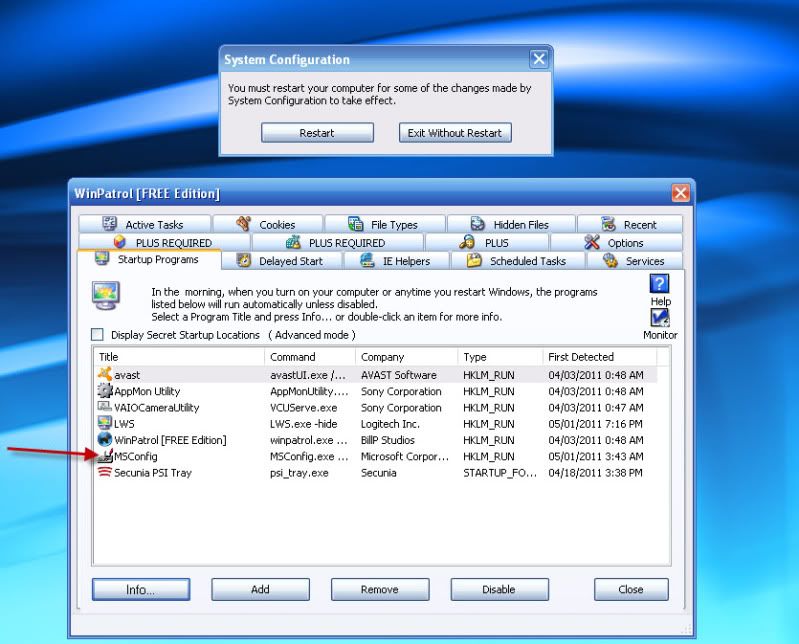Open the second PLUS REQUIRED tab
This screenshot has height=644, width=799.
click(337, 243)
